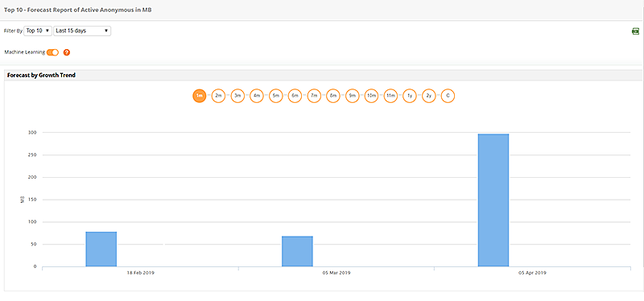This screenshot has width=644, height=301.
Task: Select the 10m forecast period
Action: pyautogui.click(x=371, y=96)
